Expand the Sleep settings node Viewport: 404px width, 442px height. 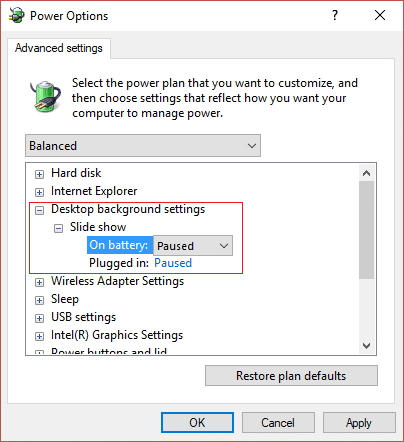pyautogui.click(x=39, y=300)
